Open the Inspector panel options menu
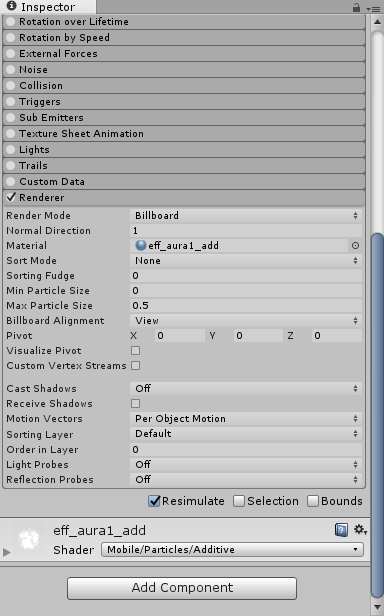384x616 pixels. 373,8
